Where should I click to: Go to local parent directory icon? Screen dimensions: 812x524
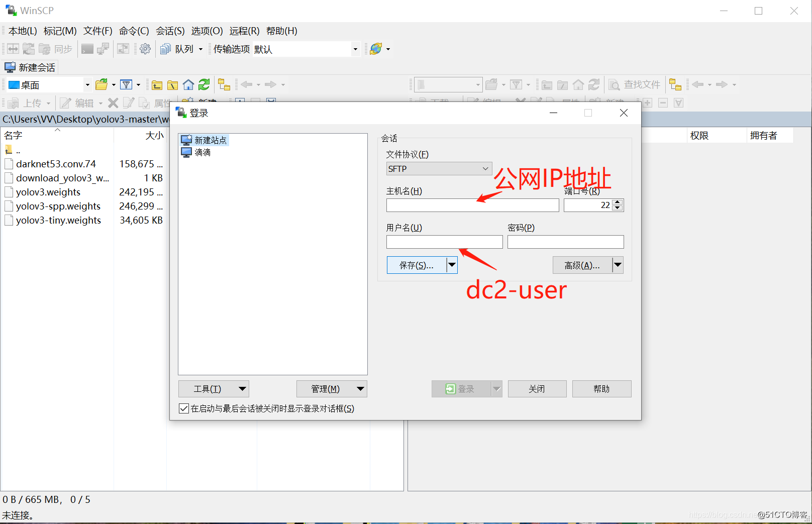coord(157,84)
